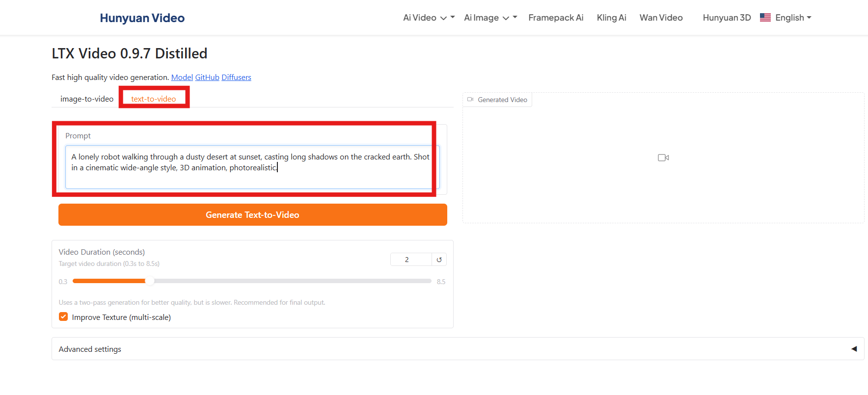This screenshot has height=395, width=868.
Task: Expand the Advanced settings section
Action: tap(854, 349)
